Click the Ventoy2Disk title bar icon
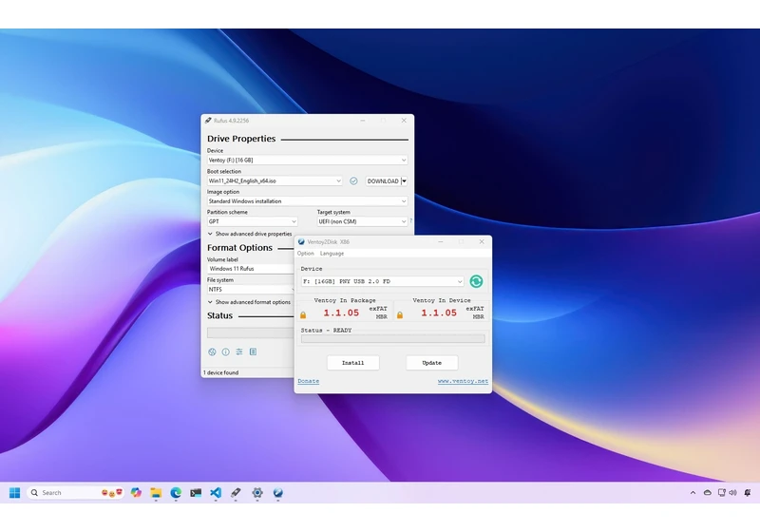The width and height of the screenshot is (760, 532). click(301, 241)
